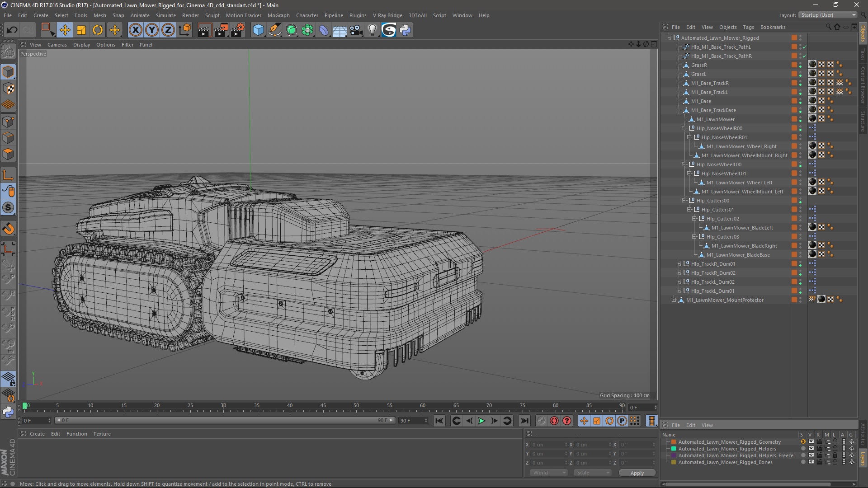Image resolution: width=868 pixels, height=488 pixels.
Task: Go to end of timeline
Action: (x=524, y=421)
